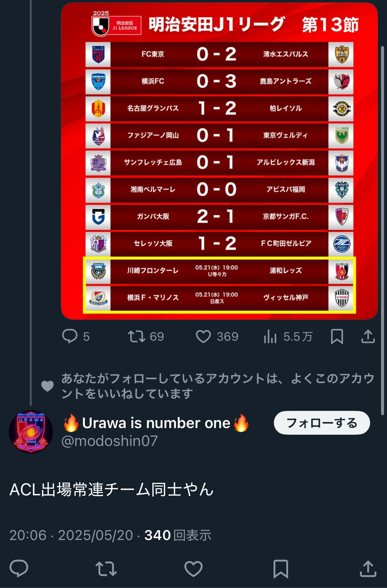Like the ACL出場常連チーム同士やん reply
Screen dimensions: 387x588
coord(193,568)
